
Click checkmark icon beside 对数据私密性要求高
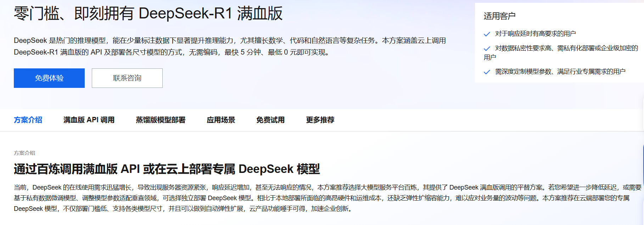487,49
